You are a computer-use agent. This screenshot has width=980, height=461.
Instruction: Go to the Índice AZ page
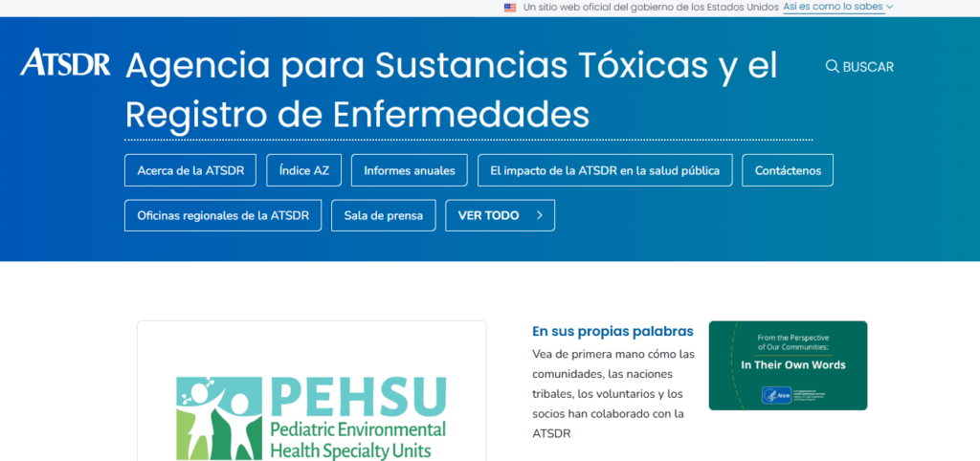(303, 170)
